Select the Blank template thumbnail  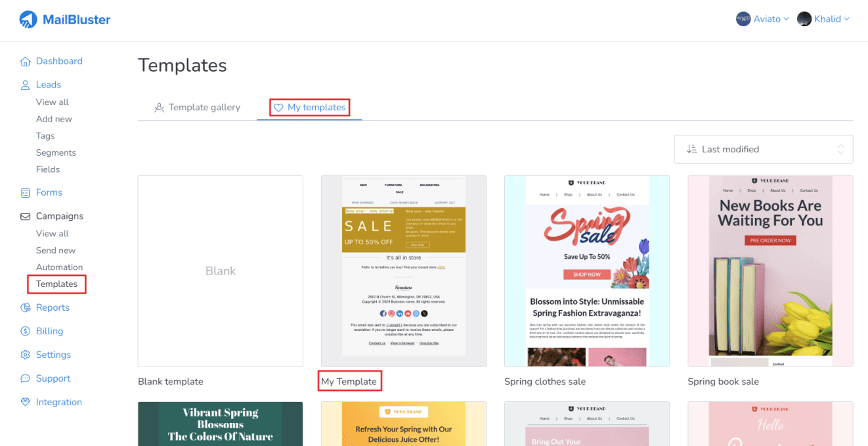tap(221, 271)
